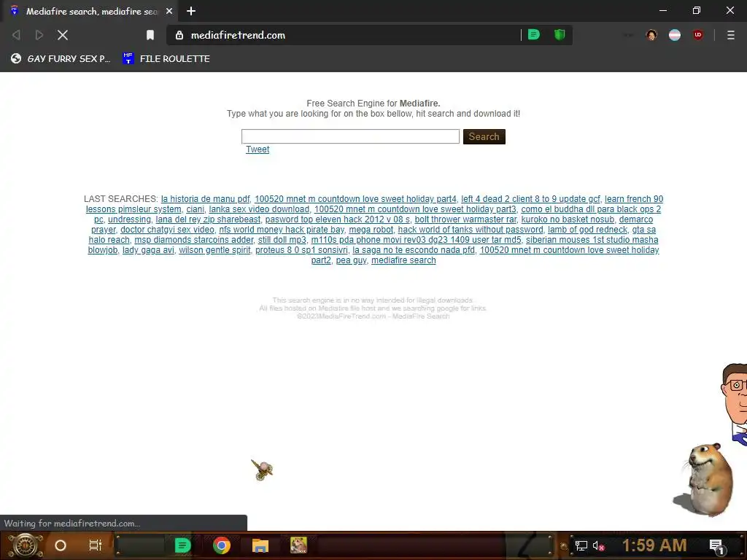
Task: Open the notification center icon
Action: point(716,546)
